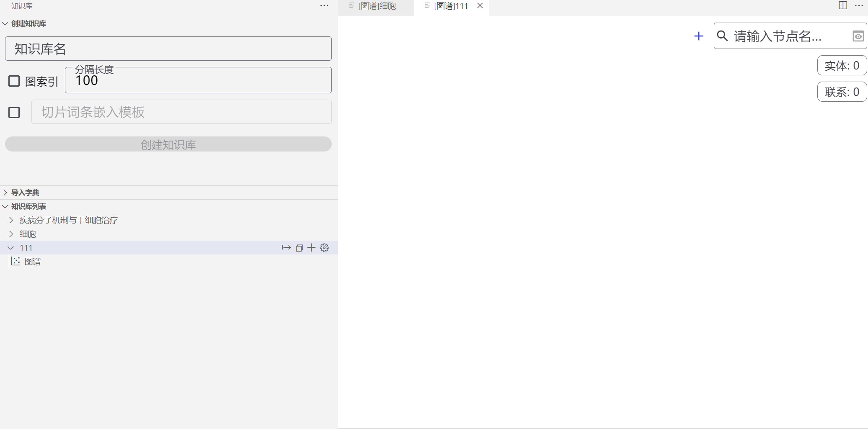Image resolution: width=868 pixels, height=429 pixels.
Task: Click into the 知识库名 input field
Action: tap(168, 49)
